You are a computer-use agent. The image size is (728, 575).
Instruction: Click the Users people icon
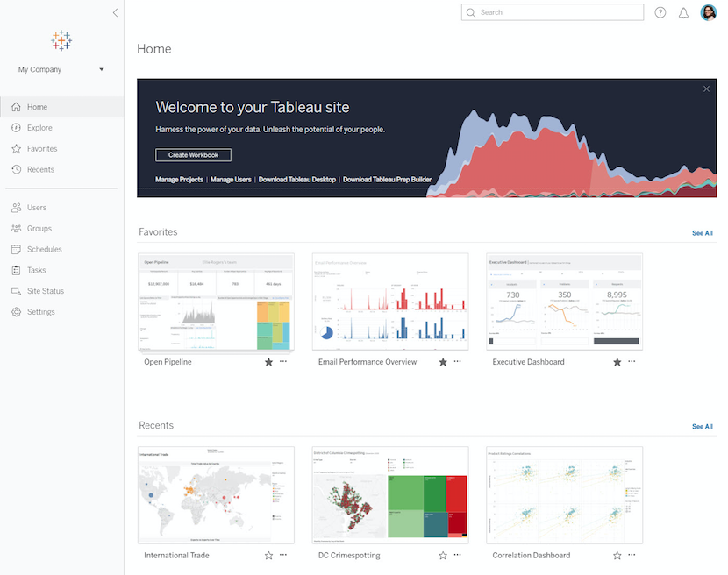(17, 208)
